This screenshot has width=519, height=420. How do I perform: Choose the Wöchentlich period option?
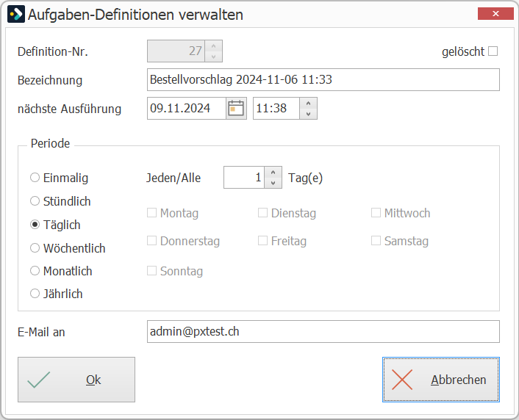click(35, 248)
